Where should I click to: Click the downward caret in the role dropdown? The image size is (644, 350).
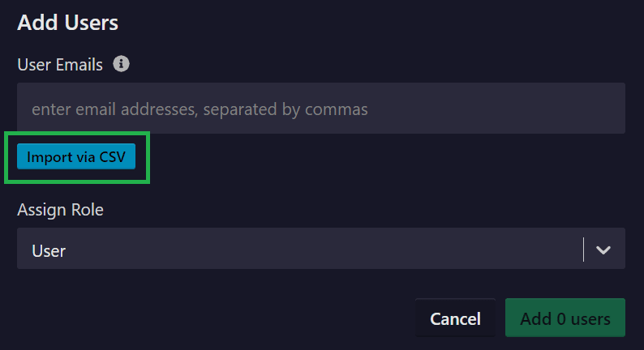(603, 250)
